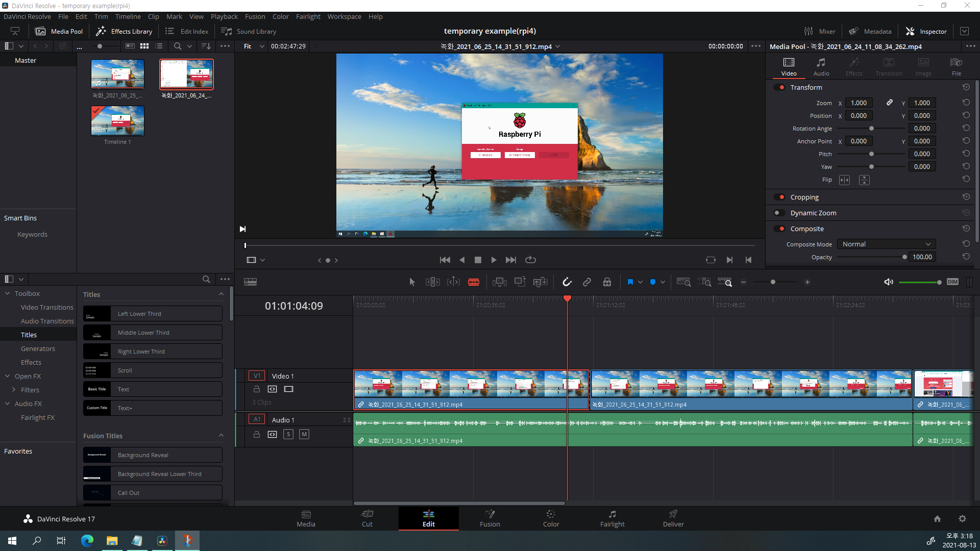Disable the Transform section toggle
Screen dimensions: 980x551
(779, 87)
